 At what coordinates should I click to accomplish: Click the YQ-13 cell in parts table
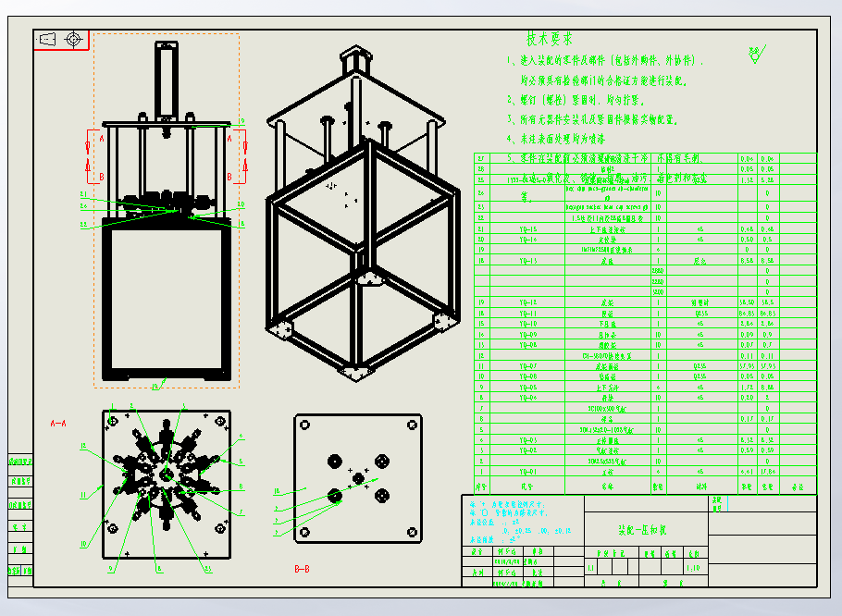(527, 261)
